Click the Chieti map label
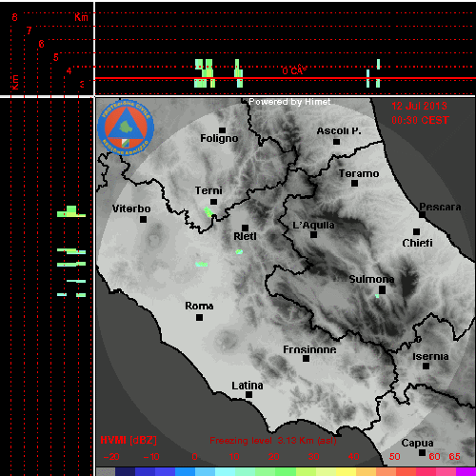Screen dimensions: 476x476 tap(418, 243)
